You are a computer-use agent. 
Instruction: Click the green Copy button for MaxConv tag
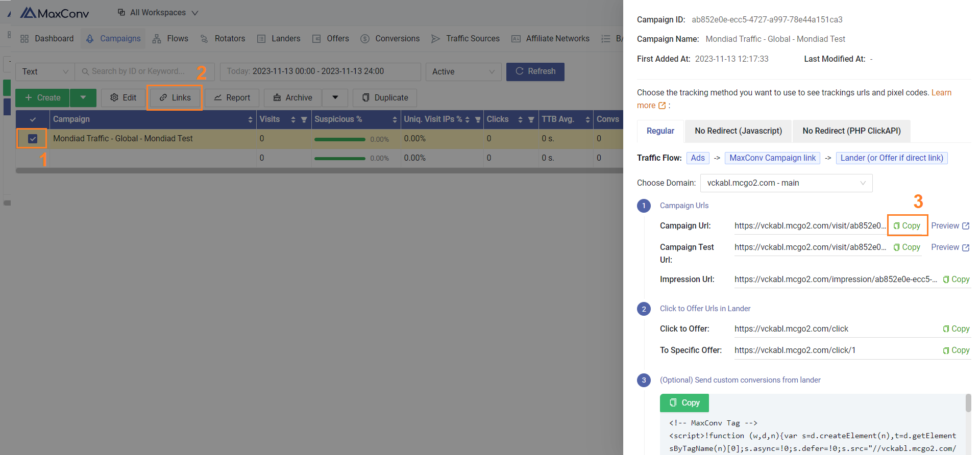(684, 403)
